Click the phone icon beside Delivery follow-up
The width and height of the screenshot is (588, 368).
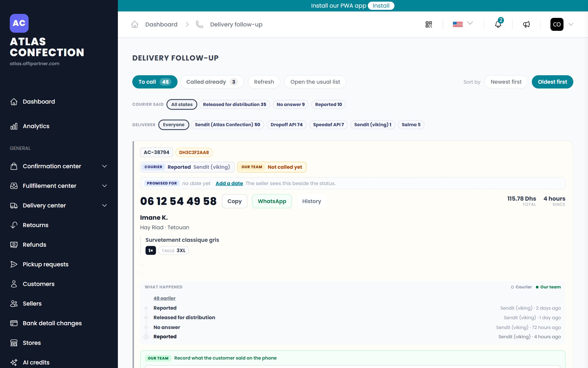point(200,25)
